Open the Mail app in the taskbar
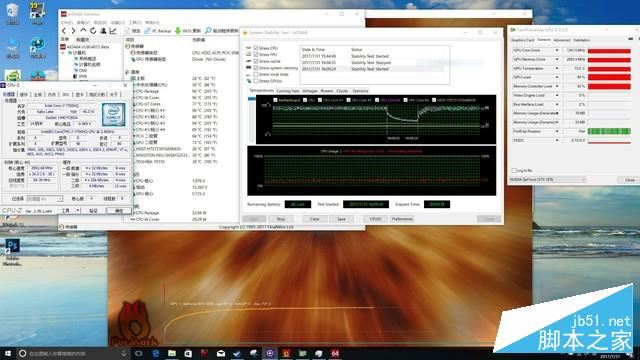Viewport: 640px width, 360px height. (x=221, y=353)
